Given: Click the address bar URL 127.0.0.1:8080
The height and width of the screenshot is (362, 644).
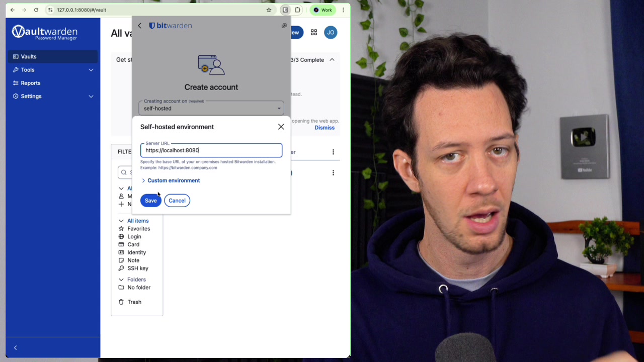Looking at the screenshot, I should [82, 10].
